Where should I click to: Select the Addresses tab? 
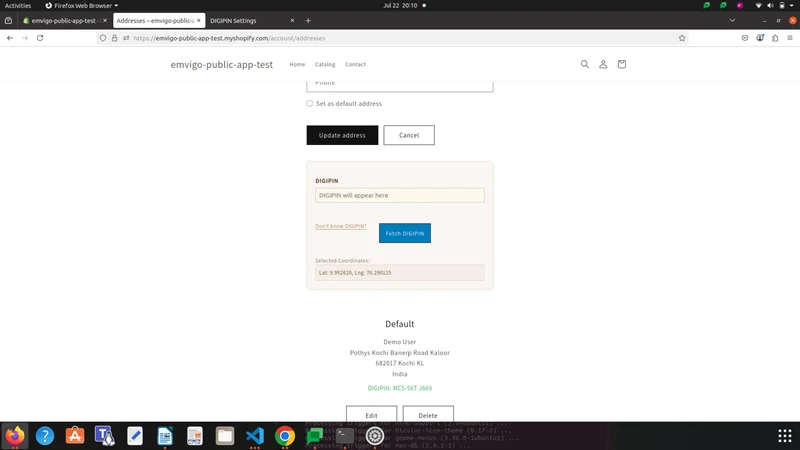point(155,20)
